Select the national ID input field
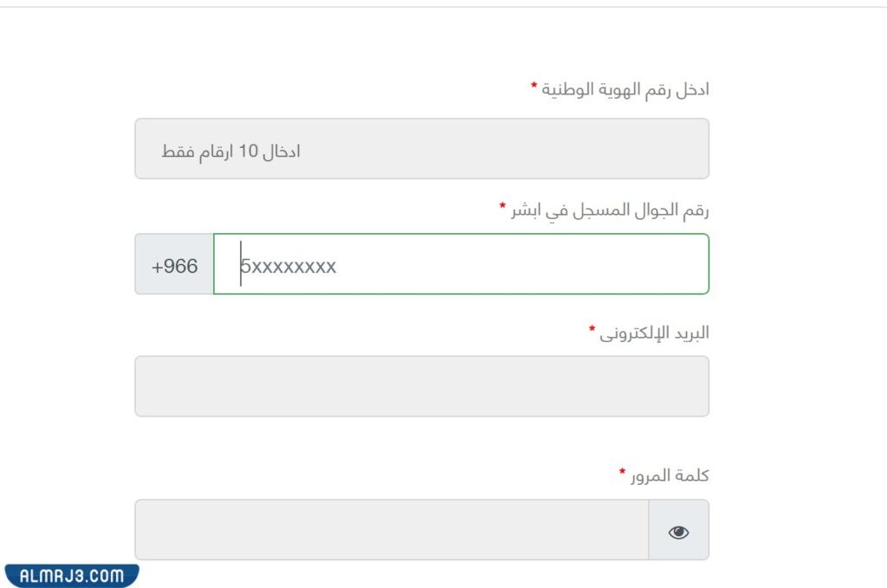The image size is (887, 588). pyautogui.click(x=421, y=149)
